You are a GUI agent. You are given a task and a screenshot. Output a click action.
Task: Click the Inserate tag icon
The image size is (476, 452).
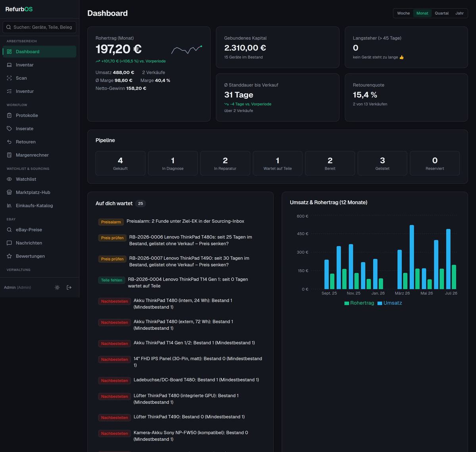coord(10,128)
